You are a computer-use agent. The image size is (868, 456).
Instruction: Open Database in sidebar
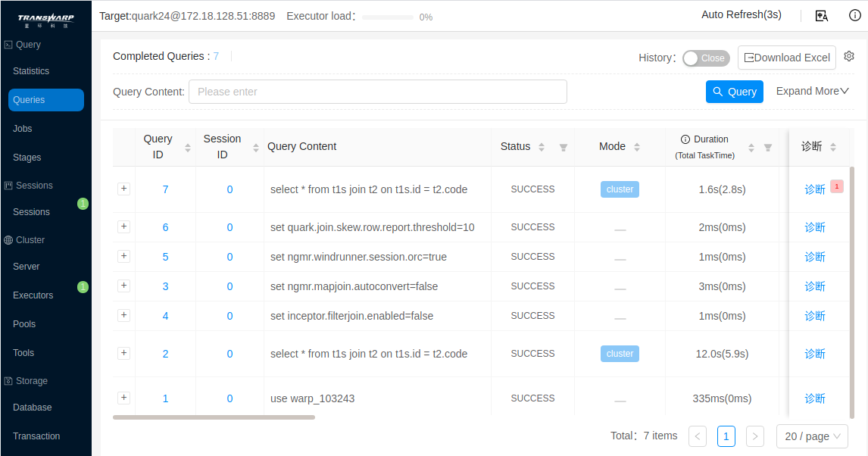[33, 408]
